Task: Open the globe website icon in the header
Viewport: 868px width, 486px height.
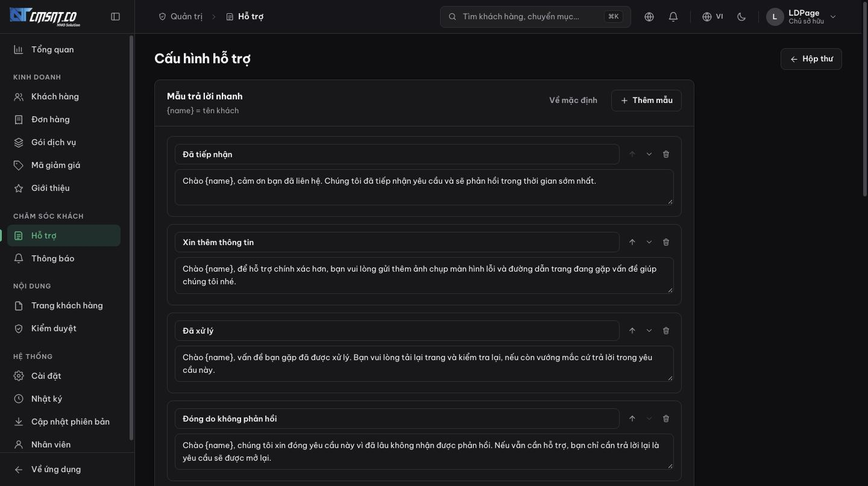Action: coord(649,17)
